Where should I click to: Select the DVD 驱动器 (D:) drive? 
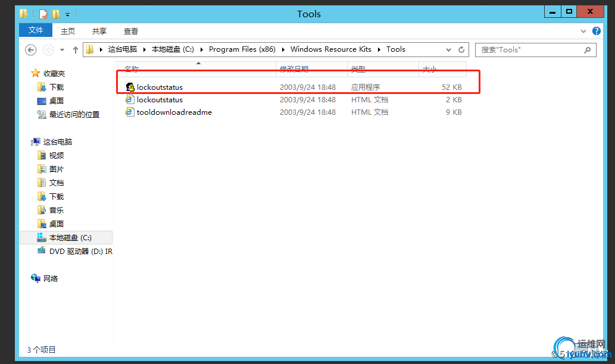click(x=81, y=251)
